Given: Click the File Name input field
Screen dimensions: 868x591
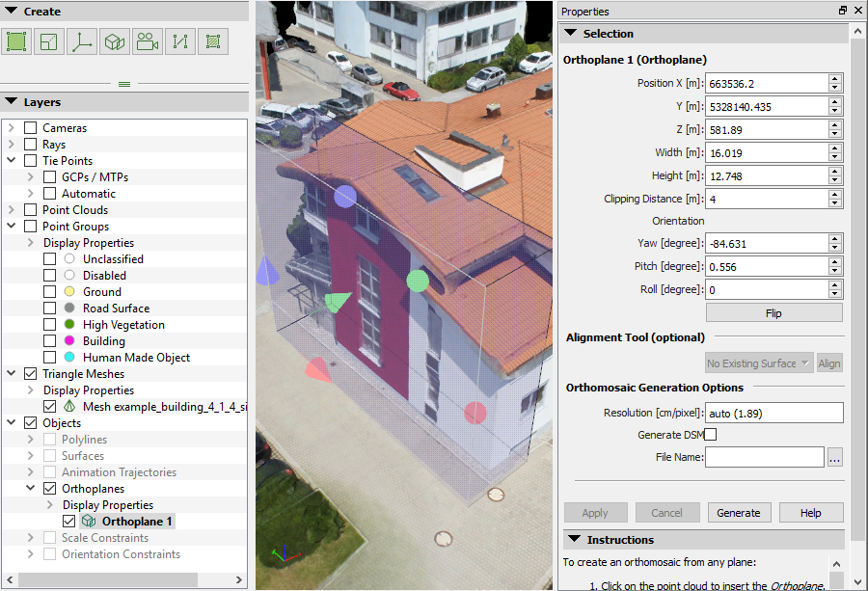Looking at the screenshot, I should 764,456.
